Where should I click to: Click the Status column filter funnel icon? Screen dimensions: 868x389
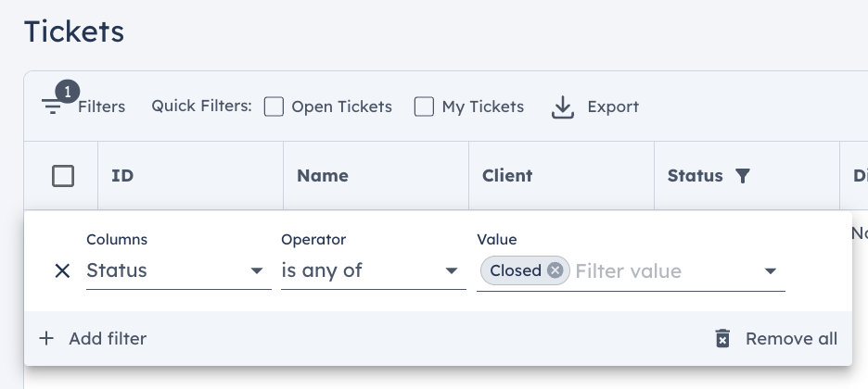tap(742, 176)
